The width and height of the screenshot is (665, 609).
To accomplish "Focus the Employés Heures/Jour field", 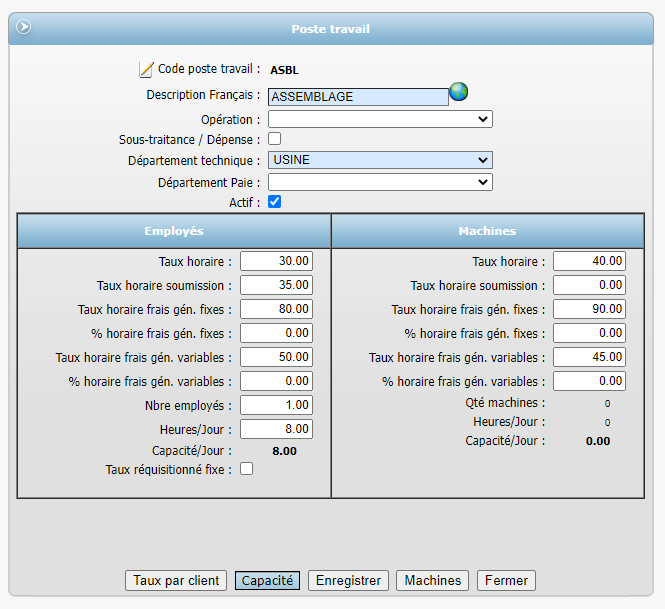I will coord(277,429).
